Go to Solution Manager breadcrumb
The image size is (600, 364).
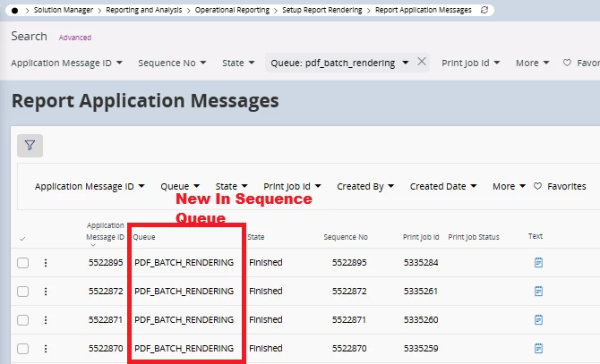click(64, 10)
